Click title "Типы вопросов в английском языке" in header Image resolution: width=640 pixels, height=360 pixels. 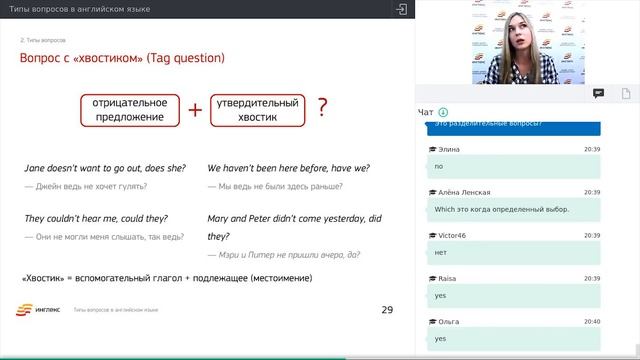(80, 9)
